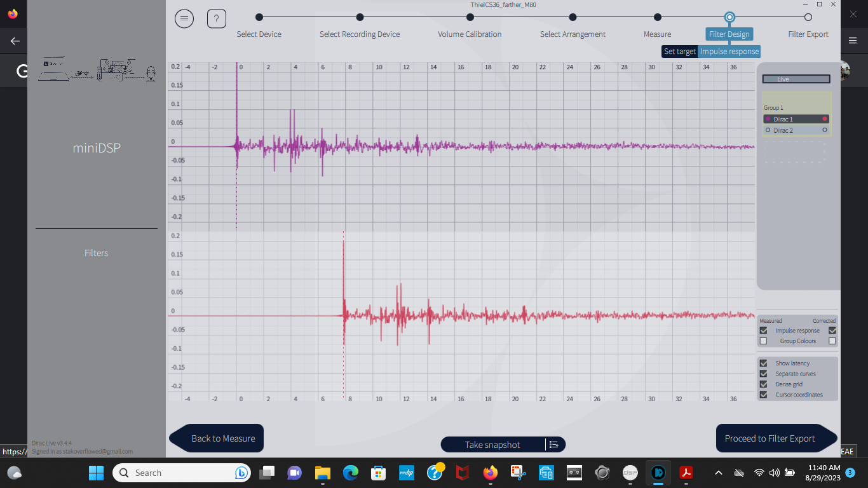This screenshot has width=868, height=488.
Task: Enable Corrected Group Colours checkbox
Action: [x=832, y=341]
